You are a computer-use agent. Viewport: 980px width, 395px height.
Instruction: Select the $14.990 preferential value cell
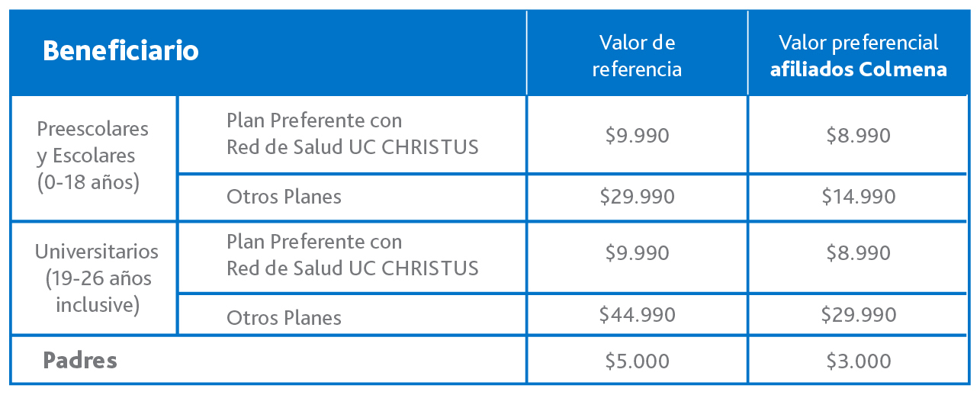(x=858, y=197)
